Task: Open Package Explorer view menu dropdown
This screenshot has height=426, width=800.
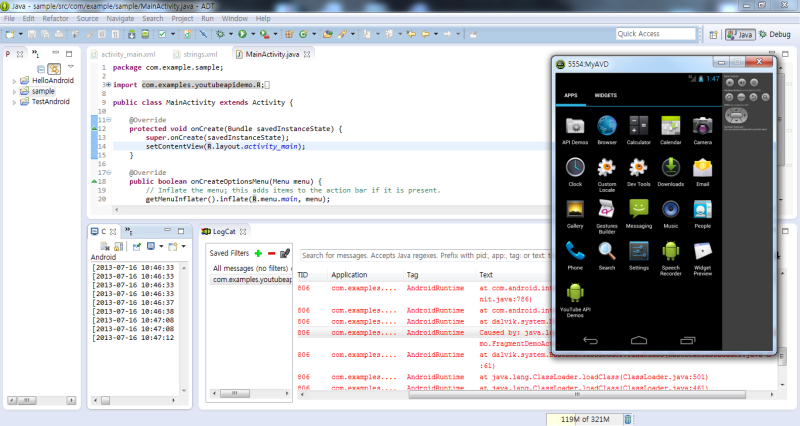Action: [x=71, y=67]
